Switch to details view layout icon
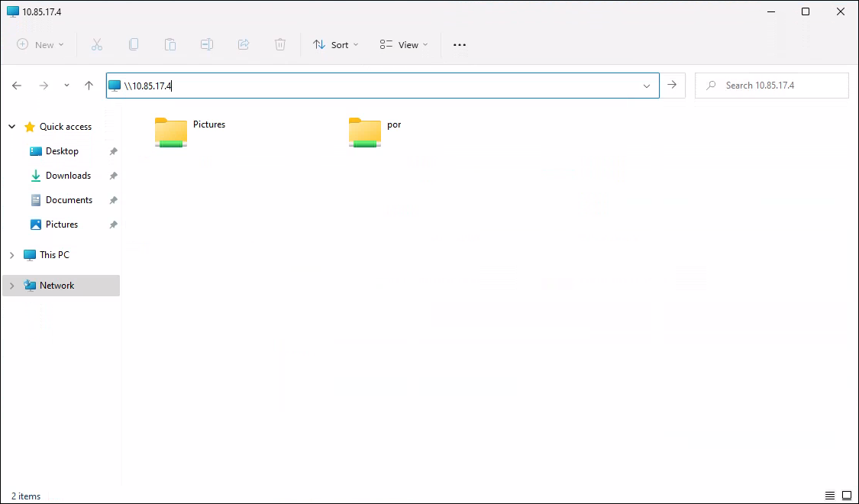The height and width of the screenshot is (504, 859). 830,496
